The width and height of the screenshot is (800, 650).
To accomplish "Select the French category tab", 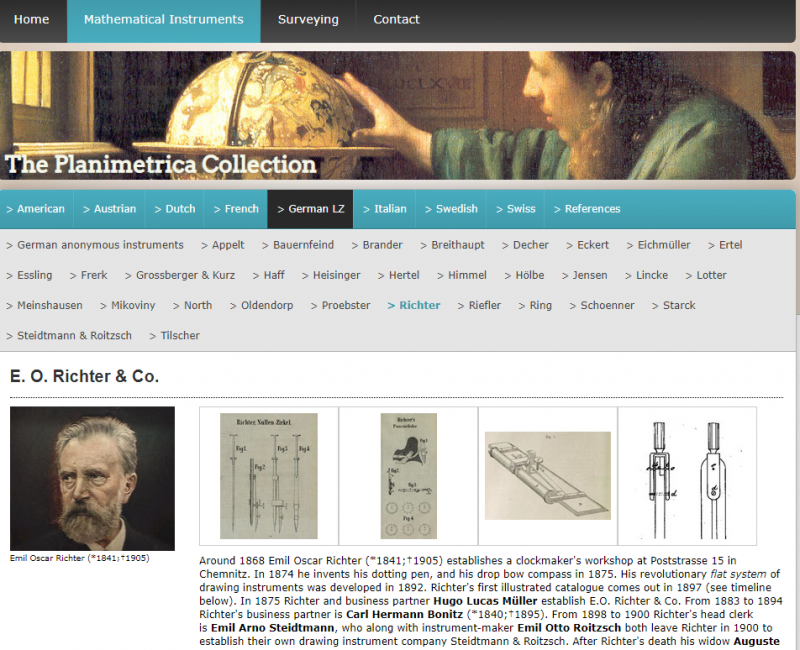I will [236, 209].
